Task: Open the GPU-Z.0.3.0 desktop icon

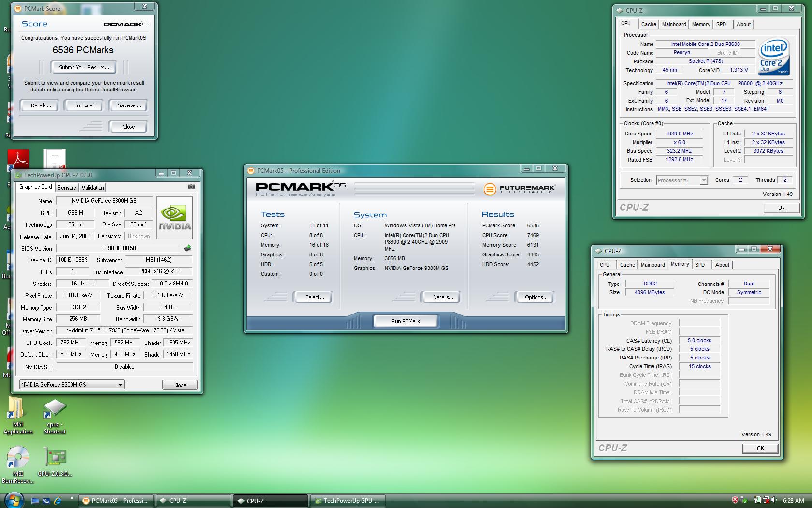Action: point(55,461)
